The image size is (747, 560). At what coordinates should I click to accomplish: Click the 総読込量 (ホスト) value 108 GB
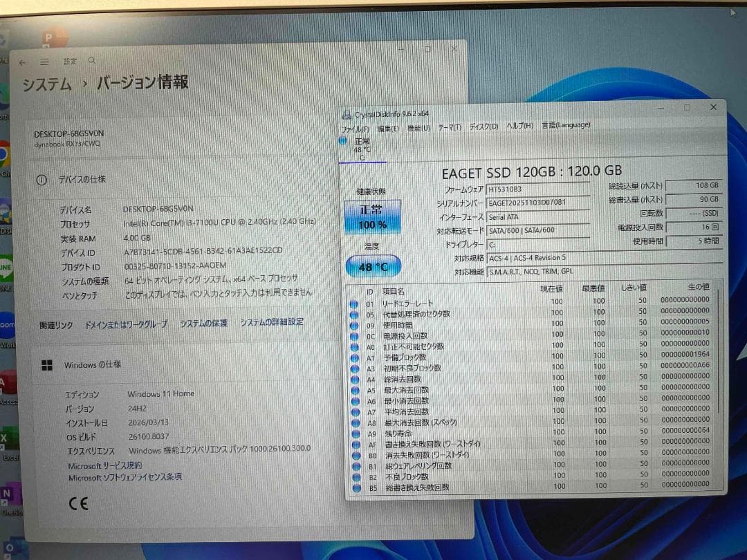(x=693, y=185)
